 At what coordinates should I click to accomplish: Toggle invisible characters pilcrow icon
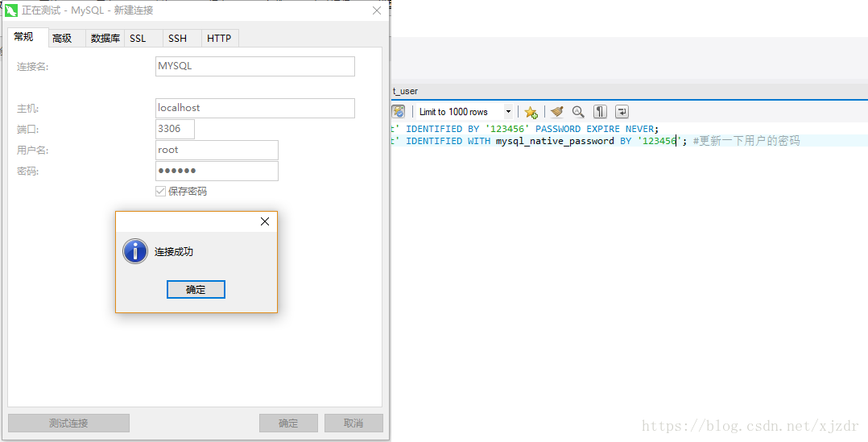[600, 112]
